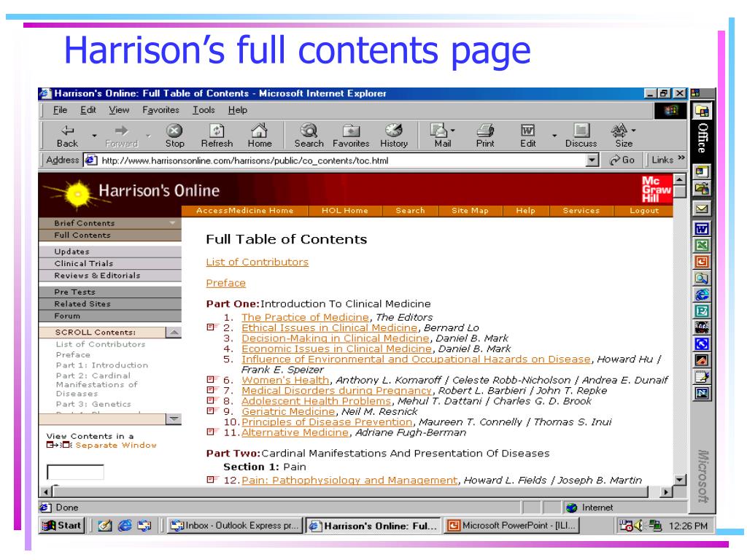The image size is (747, 560).
Task: Click the address bar URL field
Action: click(336, 160)
